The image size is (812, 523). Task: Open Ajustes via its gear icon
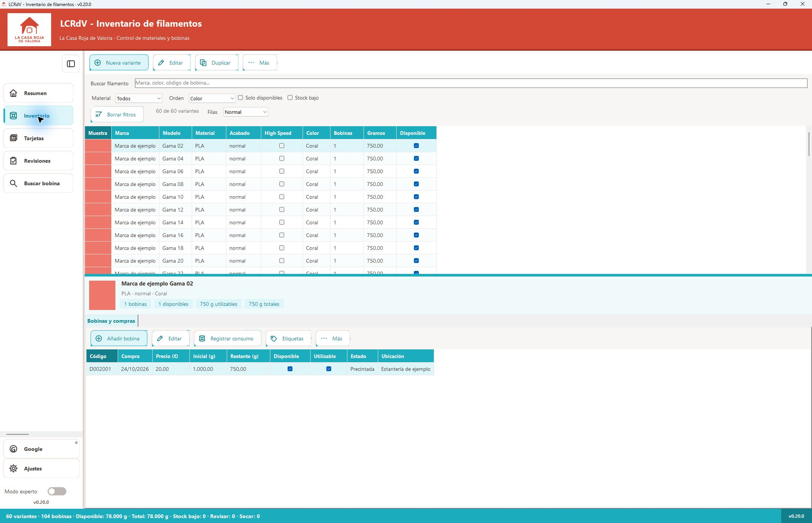pyautogui.click(x=14, y=469)
